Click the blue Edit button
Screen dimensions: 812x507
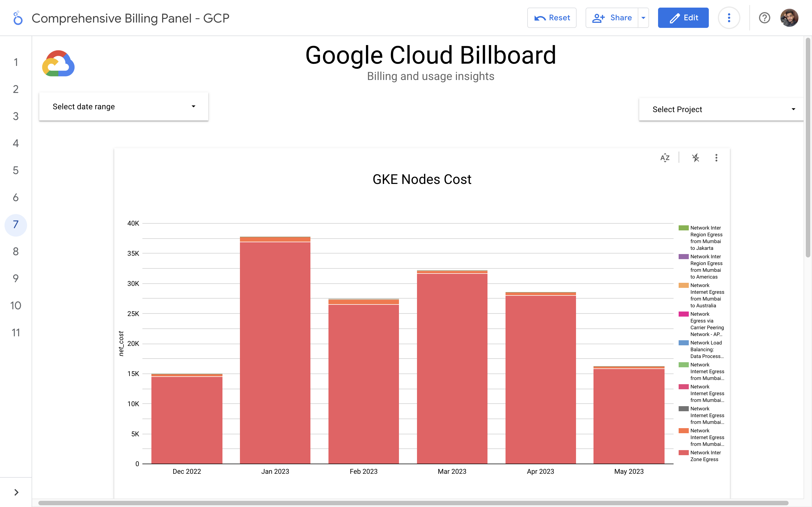pos(683,18)
